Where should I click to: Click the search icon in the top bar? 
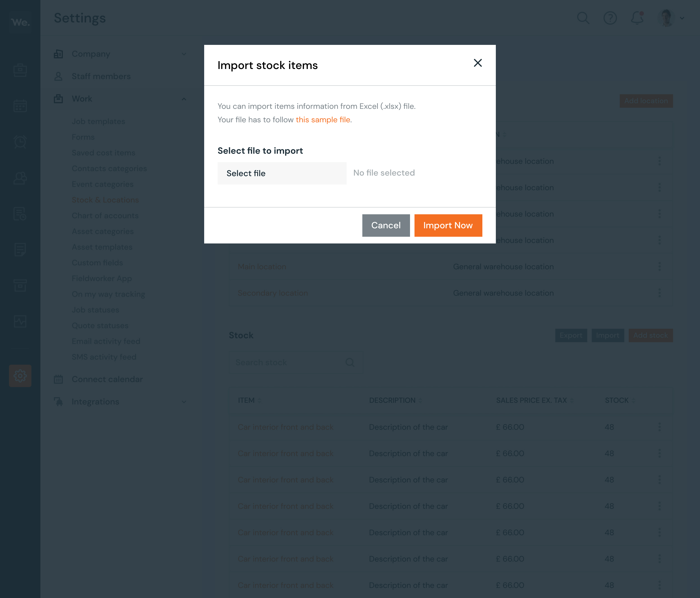click(582, 18)
